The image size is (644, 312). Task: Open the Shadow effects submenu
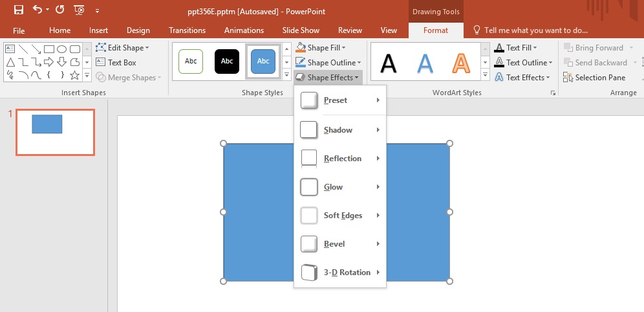(340, 130)
